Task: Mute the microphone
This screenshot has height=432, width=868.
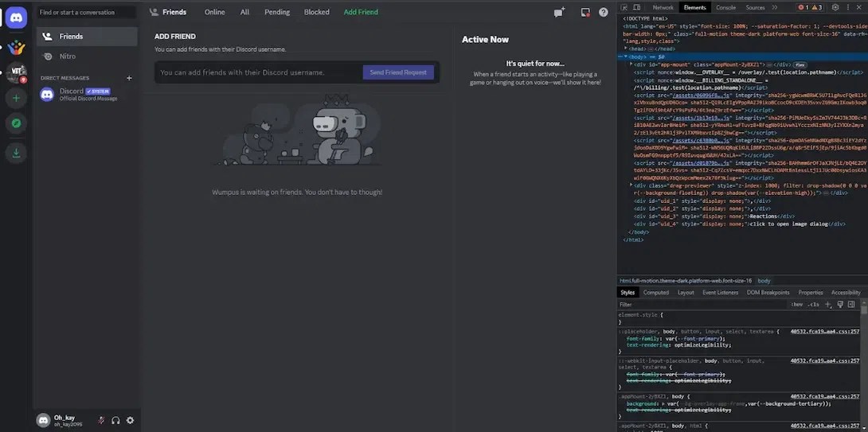Action: tap(101, 420)
